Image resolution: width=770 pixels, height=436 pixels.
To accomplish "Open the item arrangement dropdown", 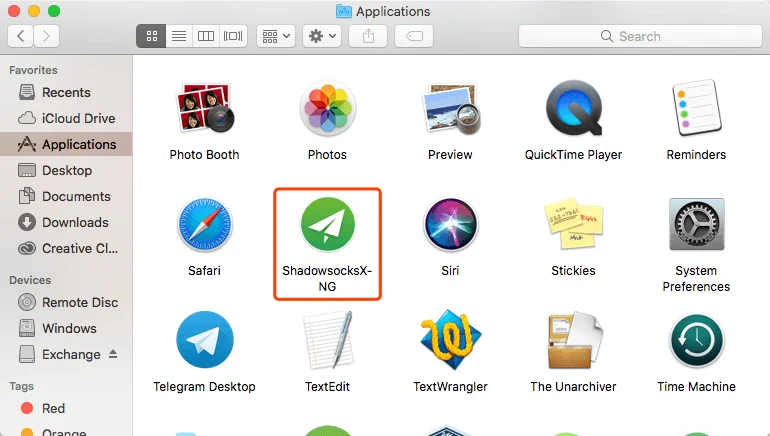I will tap(275, 36).
